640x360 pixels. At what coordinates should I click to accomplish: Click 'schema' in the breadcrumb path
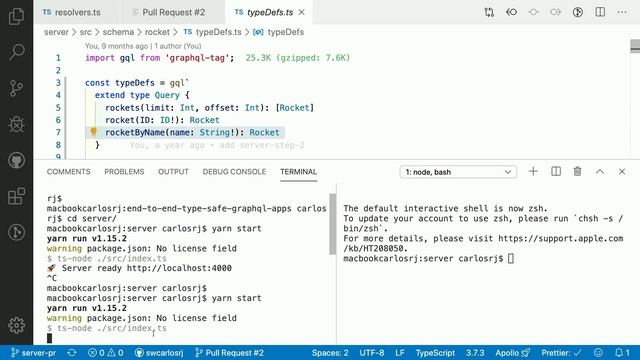point(118,32)
